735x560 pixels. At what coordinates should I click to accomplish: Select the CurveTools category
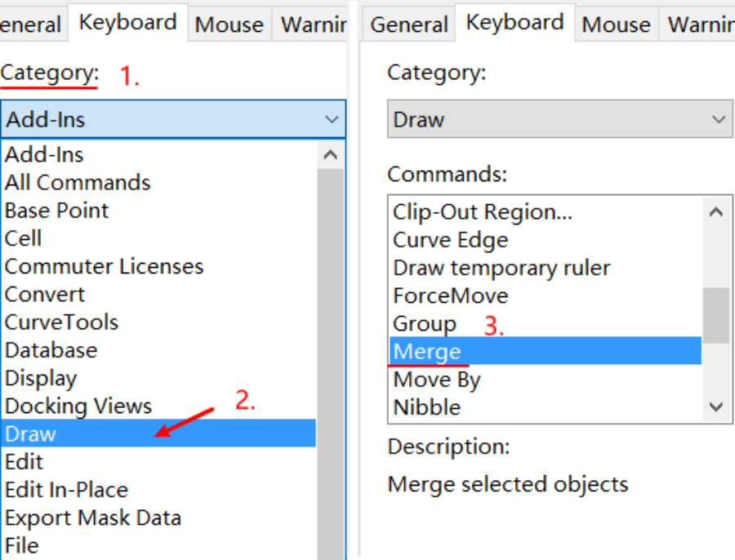click(61, 322)
